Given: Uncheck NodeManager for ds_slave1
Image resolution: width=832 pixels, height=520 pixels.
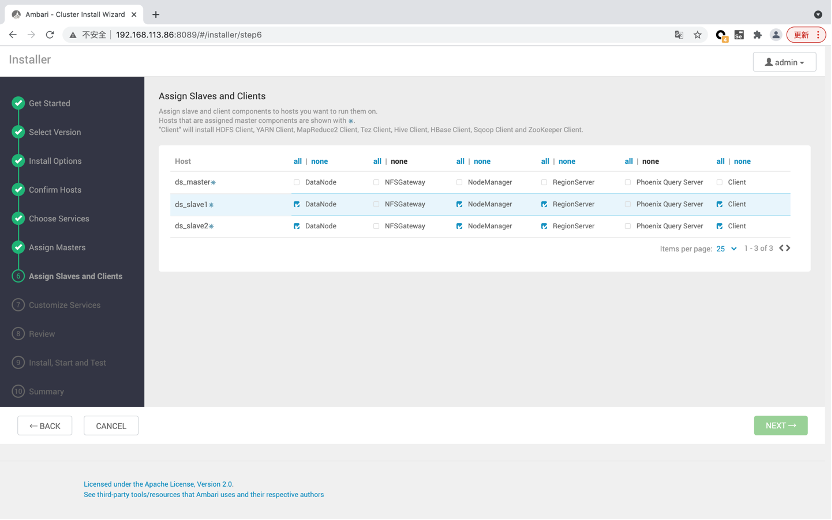Looking at the screenshot, I should pyautogui.click(x=459, y=204).
